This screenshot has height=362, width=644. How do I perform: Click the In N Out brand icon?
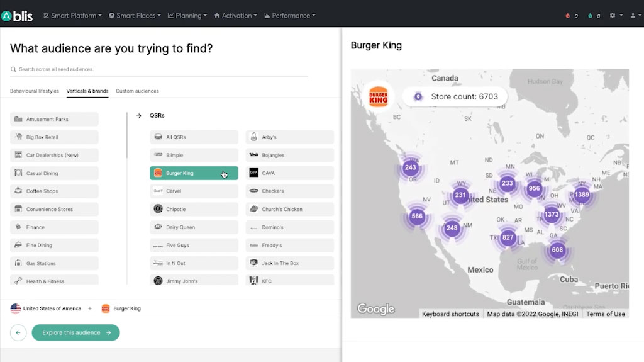point(158,263)
